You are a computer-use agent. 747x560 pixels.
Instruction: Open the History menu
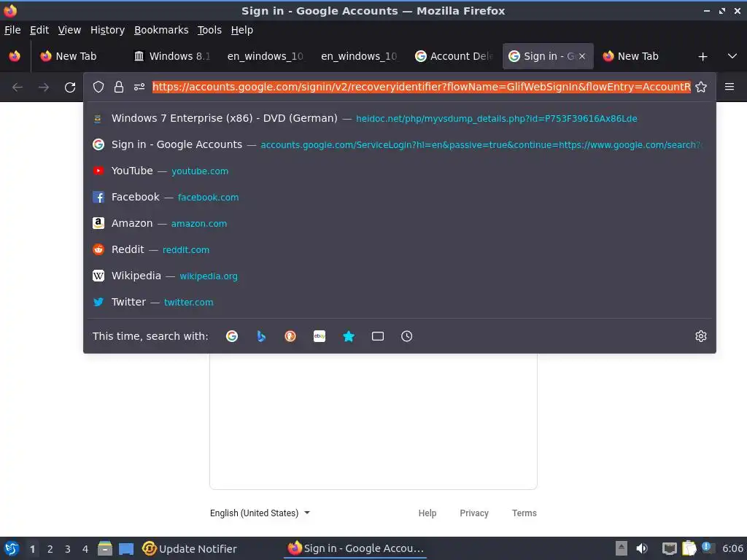pos(107,30)
